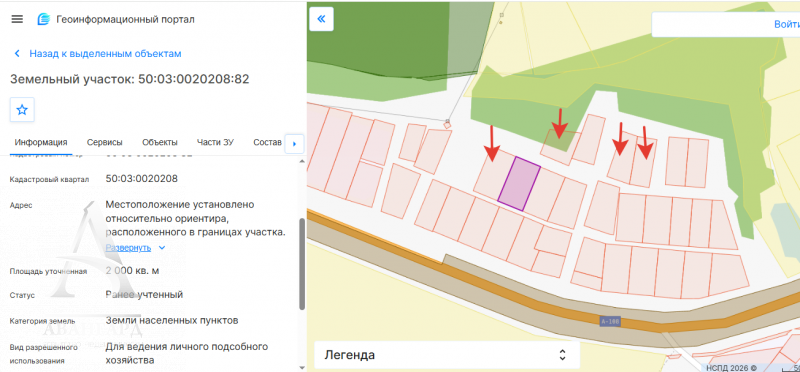The width and height of the screenshot is (800, 372).
Task: Add parcel to favorites with star icon
Action: pos(22,110)
